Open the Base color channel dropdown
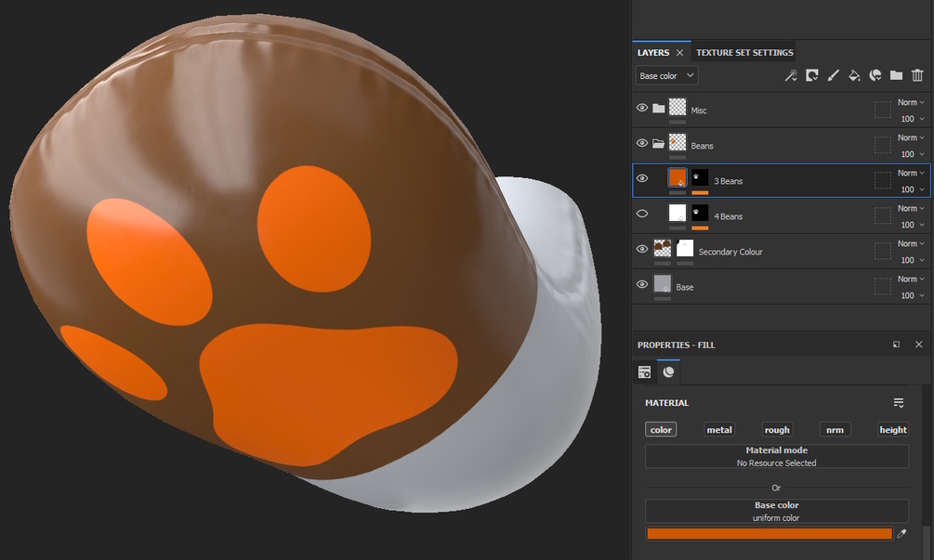 pos(666,75)
